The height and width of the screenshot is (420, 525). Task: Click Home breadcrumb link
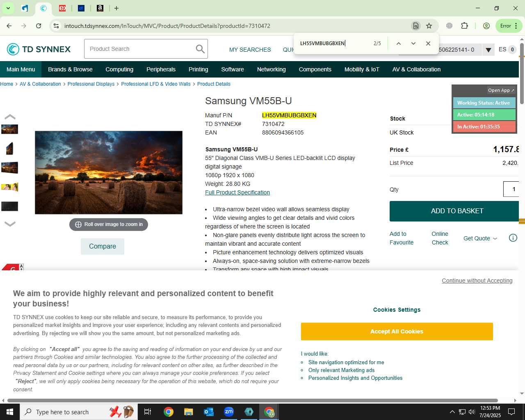(7, 84)
